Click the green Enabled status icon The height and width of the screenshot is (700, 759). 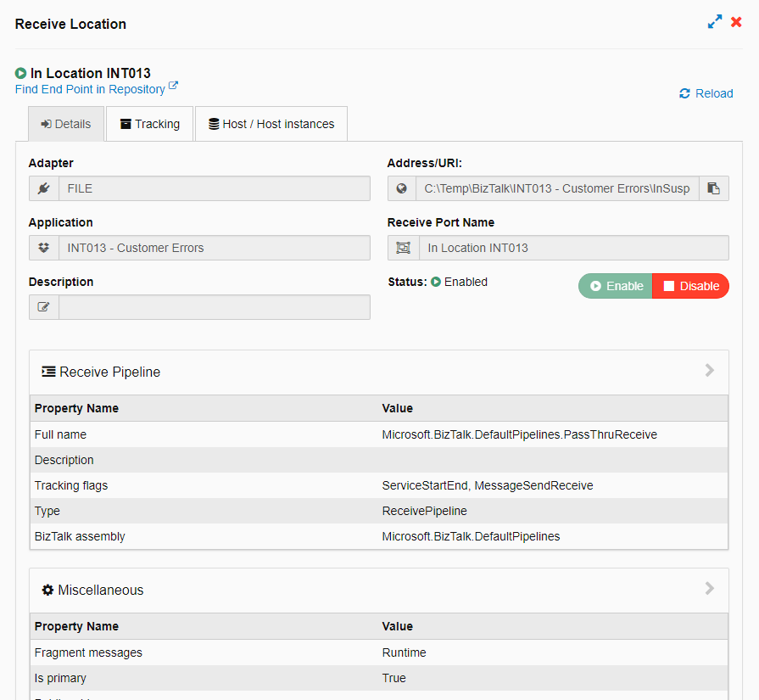(436, 282)
